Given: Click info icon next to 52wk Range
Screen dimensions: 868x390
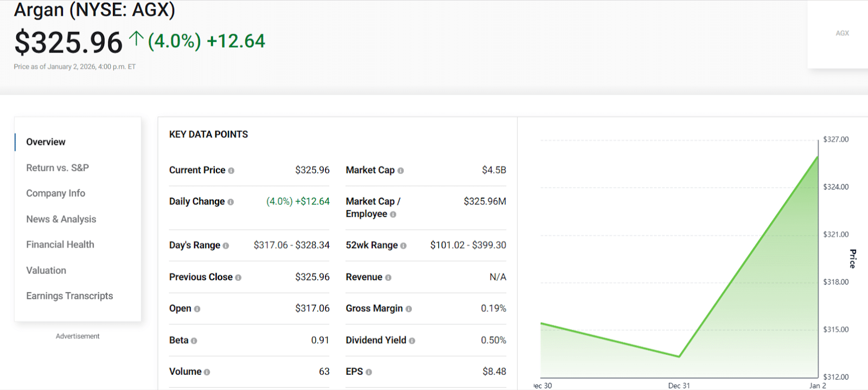Looking at the screenshot, I should coord(403,246).
